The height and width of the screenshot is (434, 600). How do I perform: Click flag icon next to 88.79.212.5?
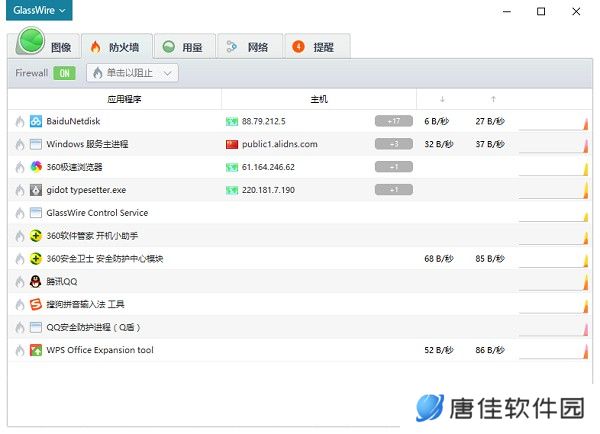pyautogui.click(x=232, y=122)
